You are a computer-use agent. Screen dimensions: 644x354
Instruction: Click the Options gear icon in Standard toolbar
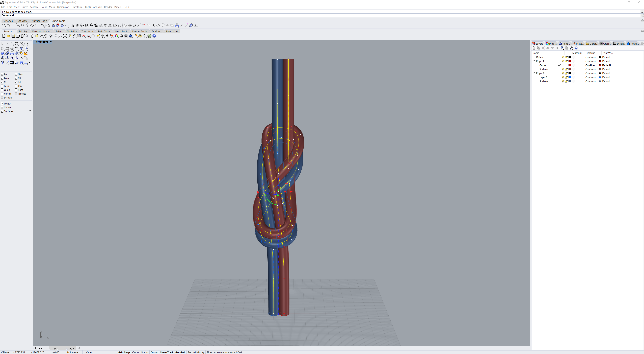click(x=140, y=36)
